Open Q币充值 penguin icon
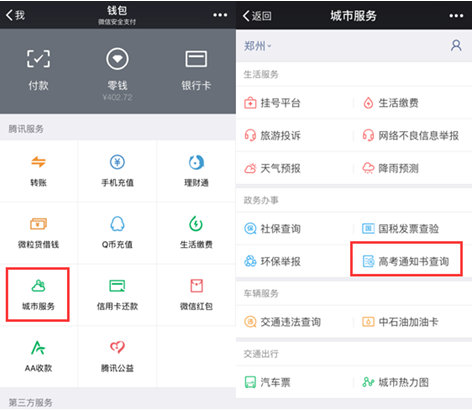Viewport: 472px width, 410px height. pyautogui.click(x=117, y=224)
